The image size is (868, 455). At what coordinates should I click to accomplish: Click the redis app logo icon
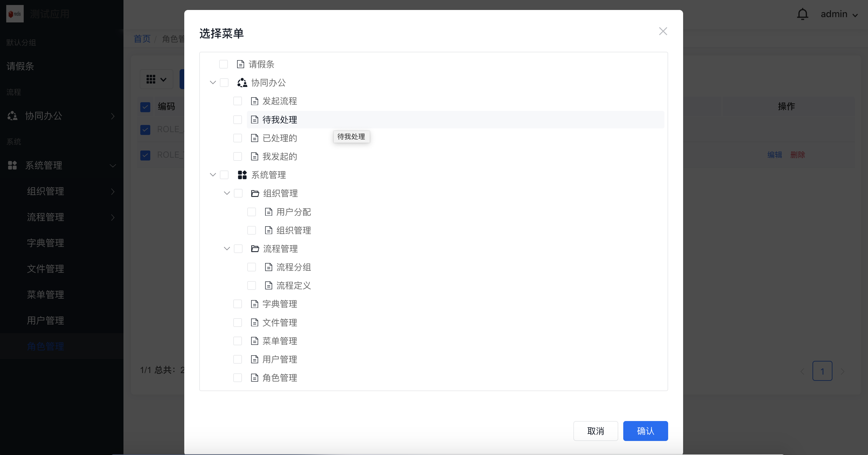[x=15, y=14]
